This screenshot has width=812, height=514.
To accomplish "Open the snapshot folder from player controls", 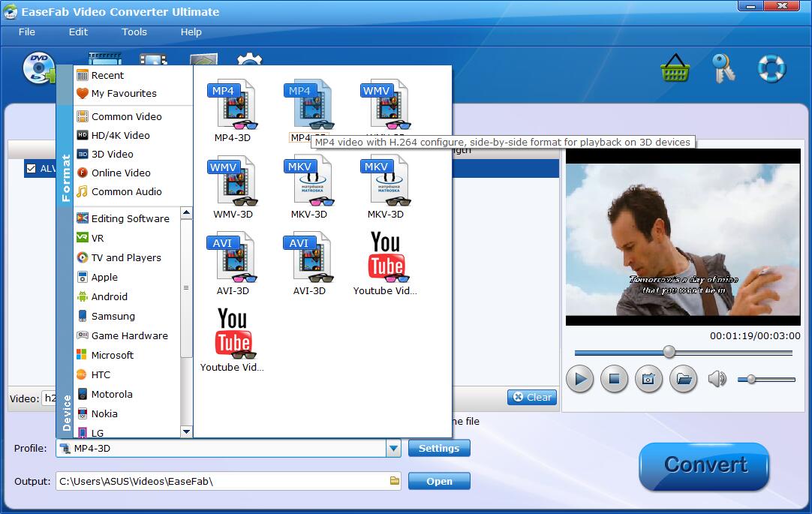I will (x=684, y=380).
